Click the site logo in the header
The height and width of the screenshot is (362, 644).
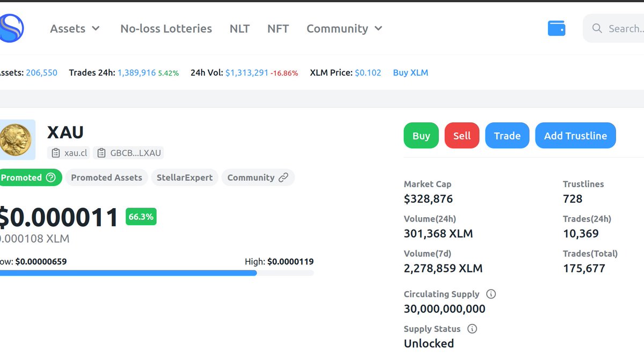pos(11,28)
